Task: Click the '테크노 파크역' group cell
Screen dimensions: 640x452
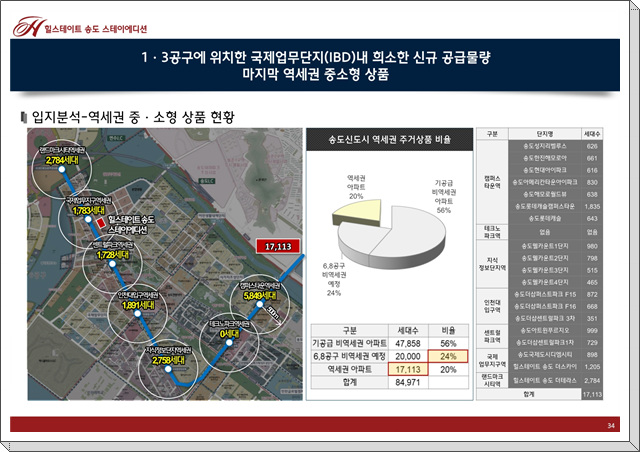Action: [492, 232]
